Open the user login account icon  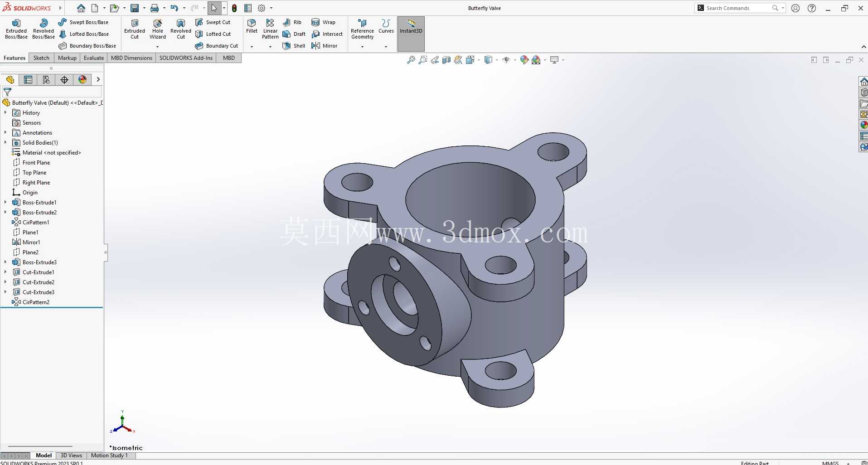point(795,8)
